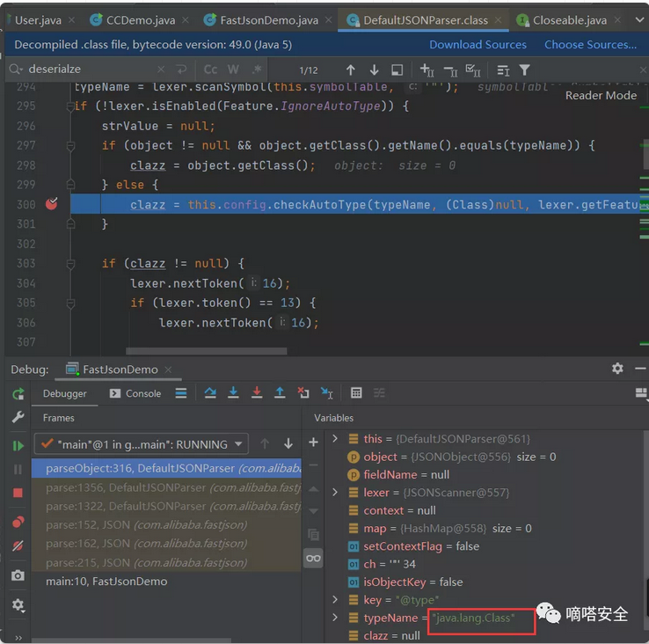Click the Download Sources link
Image resolution: width=649 pixels, height=644 pixels.
pos(478,45)
